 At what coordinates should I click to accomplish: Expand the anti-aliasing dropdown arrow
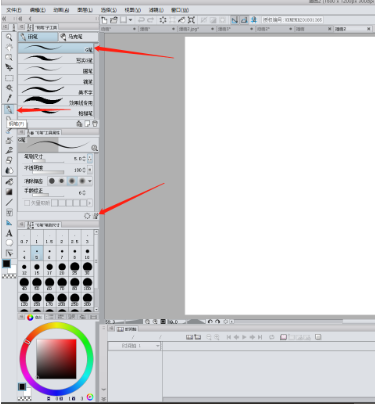[x=90, y=181]
